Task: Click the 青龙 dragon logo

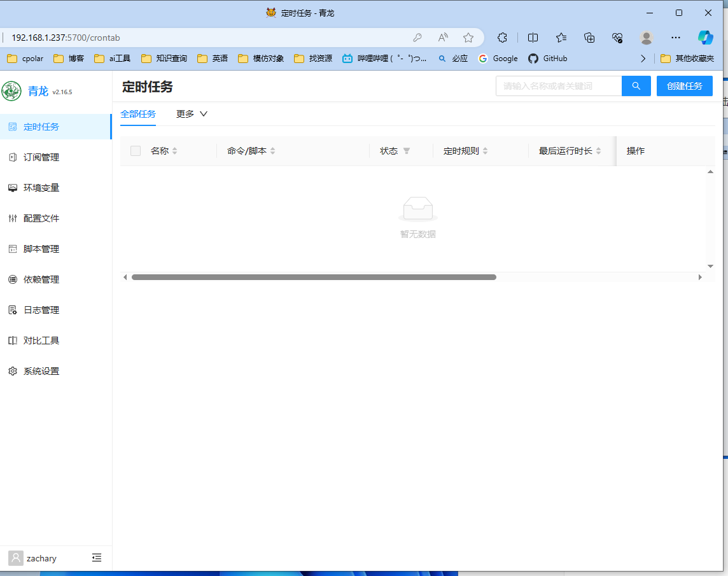Action: coord(11,91)
